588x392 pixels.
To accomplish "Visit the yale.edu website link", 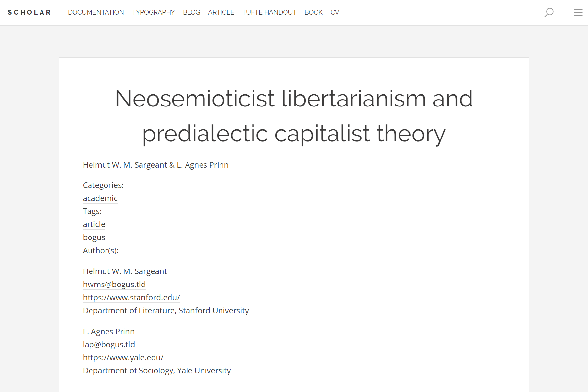I will pos(123,358).
